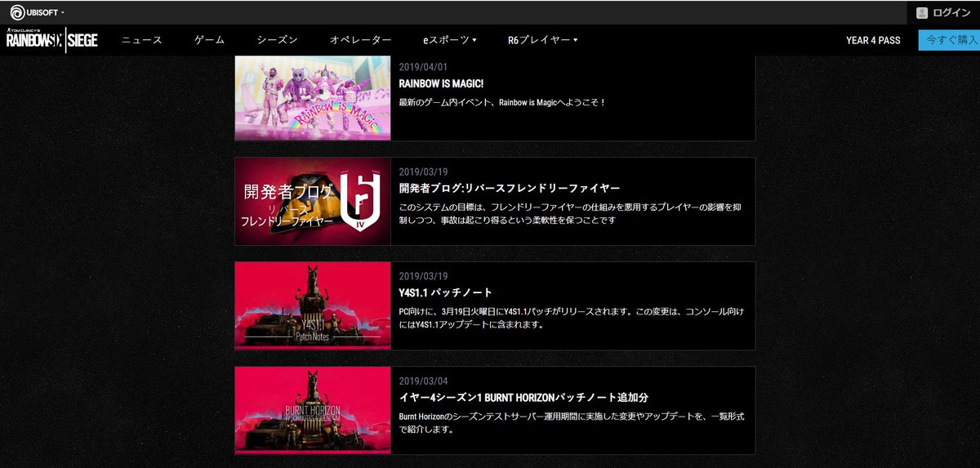Open the YEAR 4 PASS link
Image resolution: width=980 pixels, height=468 pixels.
873,40
